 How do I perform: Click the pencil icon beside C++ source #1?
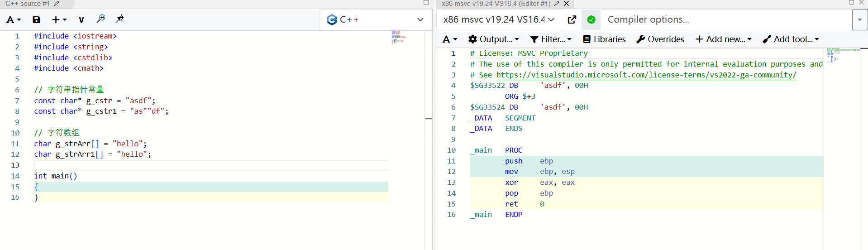[57, 4]
